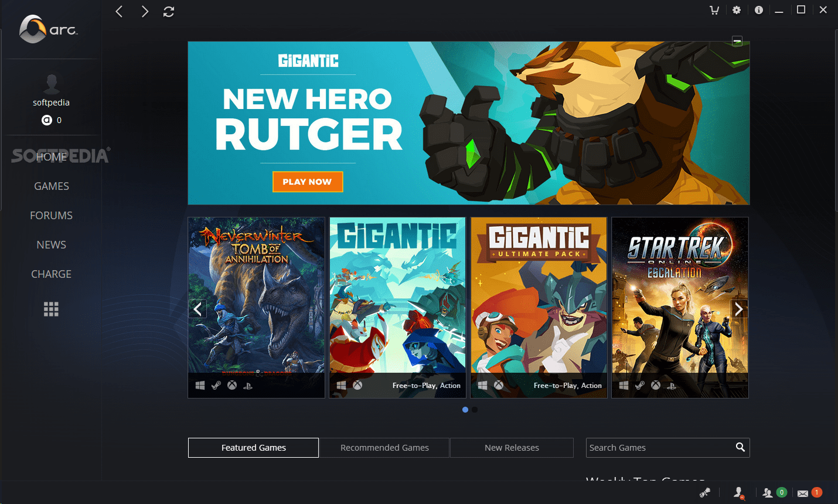The height and width of the screenshot is (504, 838).
Task: Collapse the banner with the minus icon
Action: pyautogui.click(x=737, y=41)
